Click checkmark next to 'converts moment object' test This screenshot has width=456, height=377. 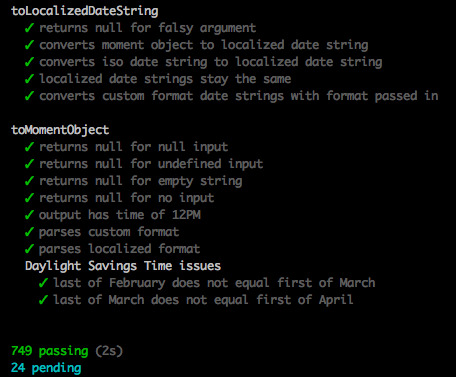tap(29, 45)
